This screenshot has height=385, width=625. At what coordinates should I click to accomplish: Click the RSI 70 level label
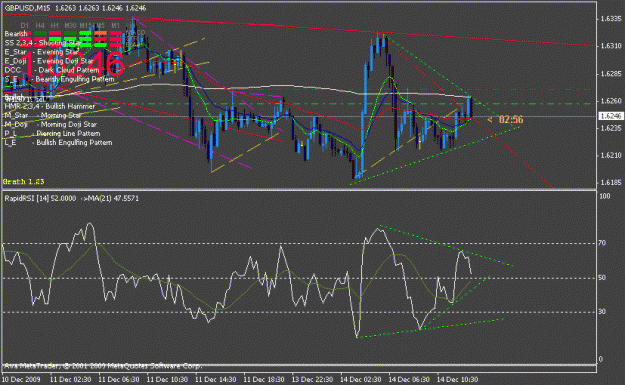[x=603, y=243]
